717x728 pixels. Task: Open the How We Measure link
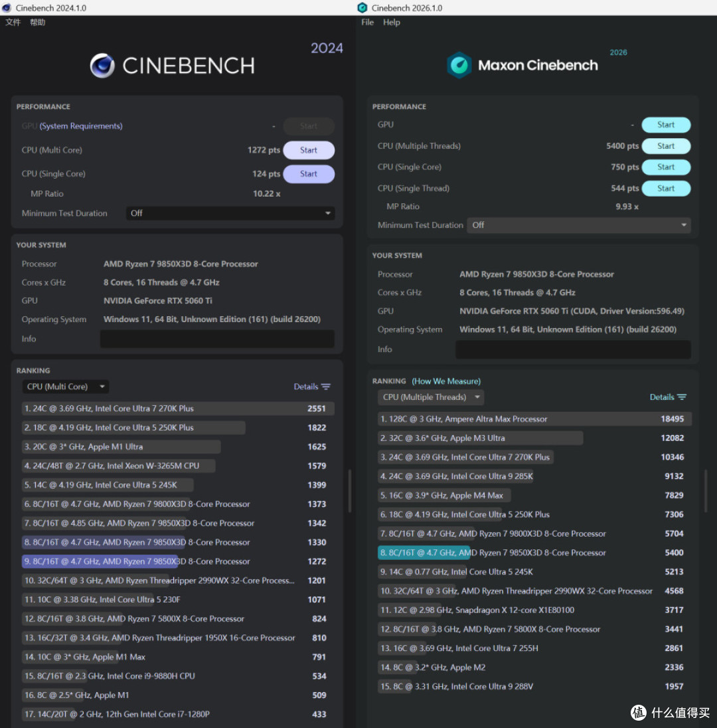446,381
